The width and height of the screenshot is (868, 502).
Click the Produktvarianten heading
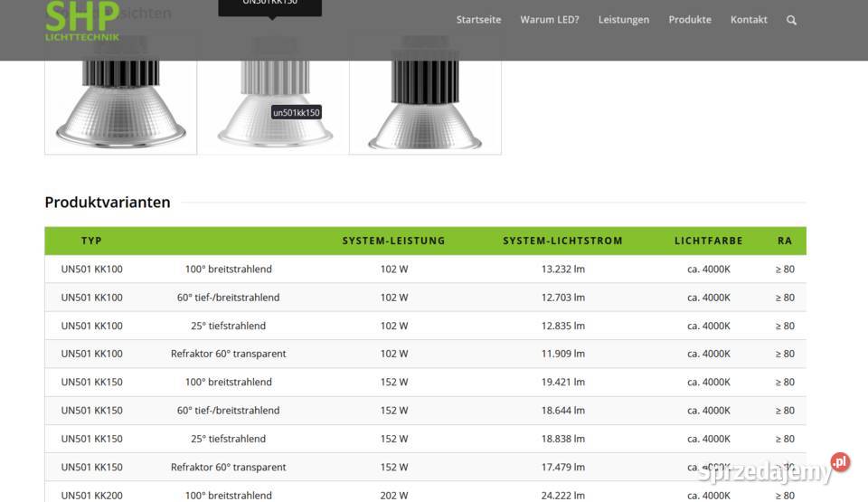108,203
